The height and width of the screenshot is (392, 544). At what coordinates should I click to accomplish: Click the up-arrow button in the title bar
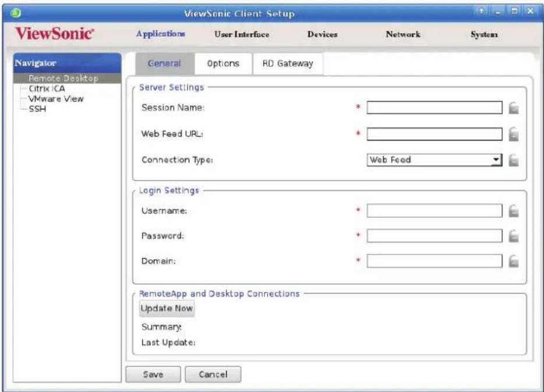[482, 11]
